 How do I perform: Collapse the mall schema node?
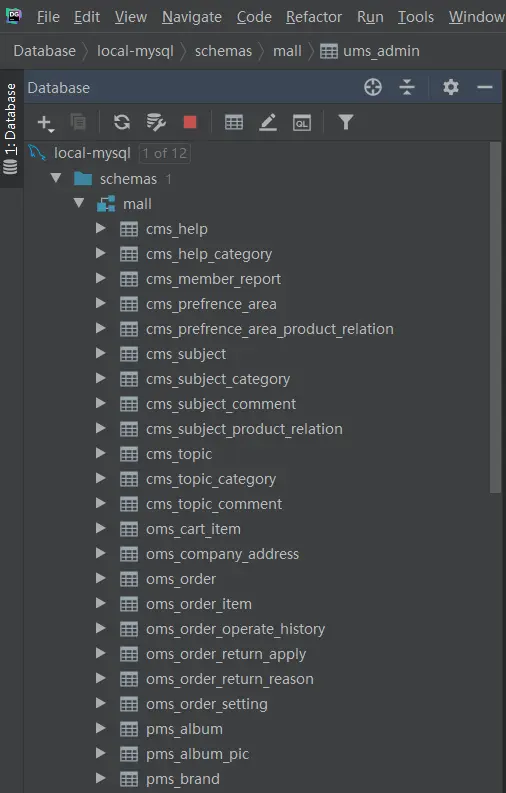79,203
